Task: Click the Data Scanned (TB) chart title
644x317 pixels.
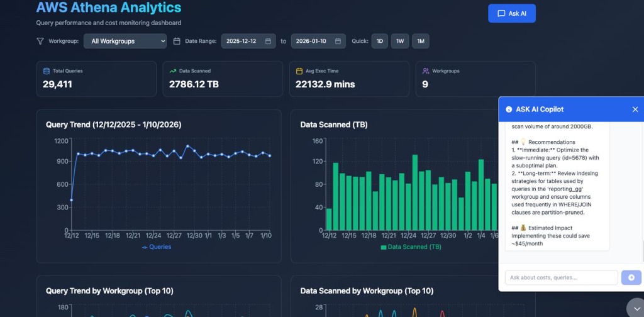Action: point(334,125)
